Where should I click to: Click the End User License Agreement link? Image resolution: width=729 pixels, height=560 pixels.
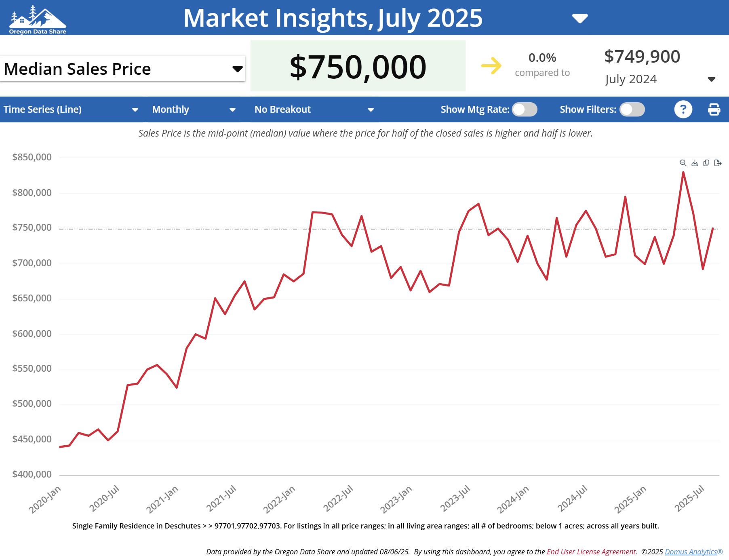click(591, 551)
